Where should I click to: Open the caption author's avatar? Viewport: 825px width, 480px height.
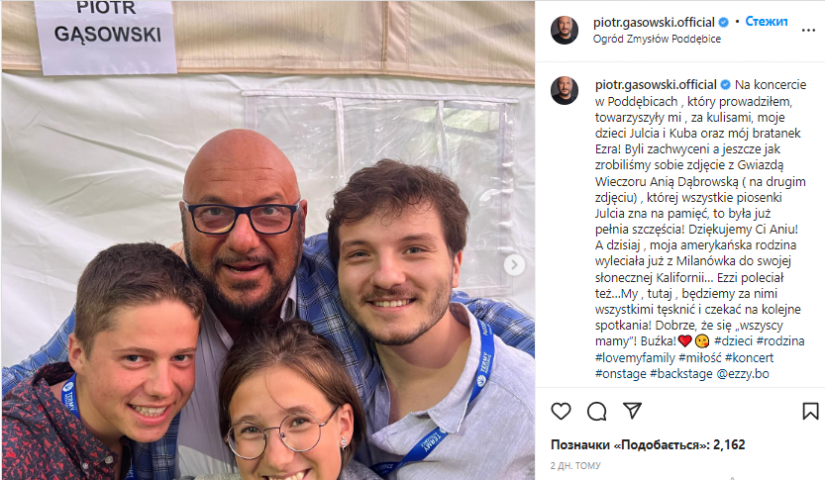565,90
